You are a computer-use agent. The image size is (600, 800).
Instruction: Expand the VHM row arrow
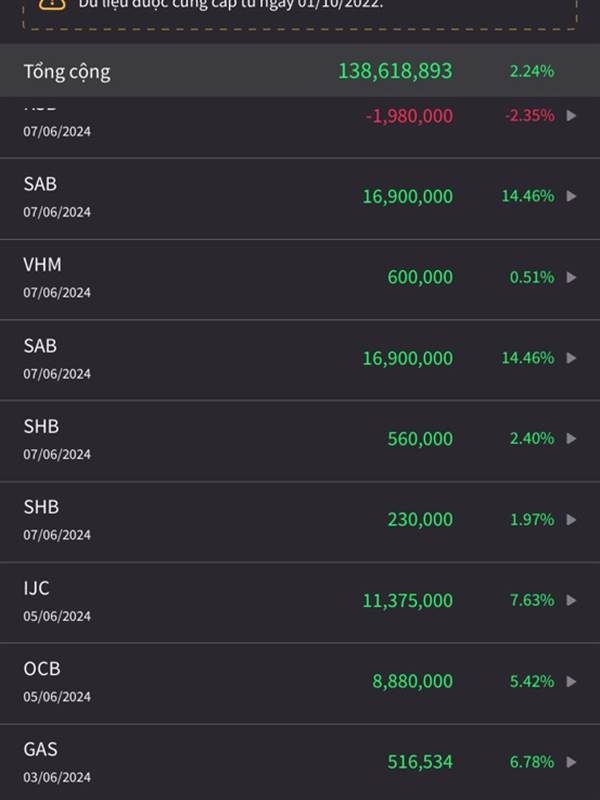coord(571,277)
